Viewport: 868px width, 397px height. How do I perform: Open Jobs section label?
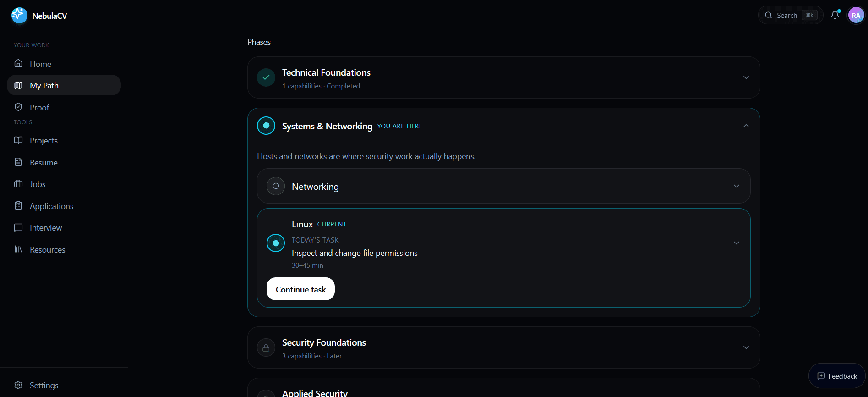(38, 184)
